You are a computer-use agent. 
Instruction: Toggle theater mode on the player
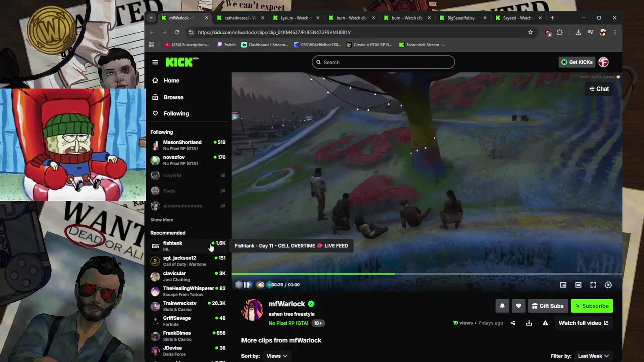[578, 285]
